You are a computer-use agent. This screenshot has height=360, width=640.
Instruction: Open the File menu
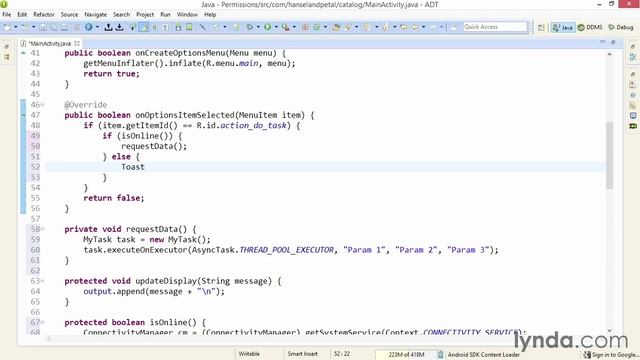tap(7, 14)
